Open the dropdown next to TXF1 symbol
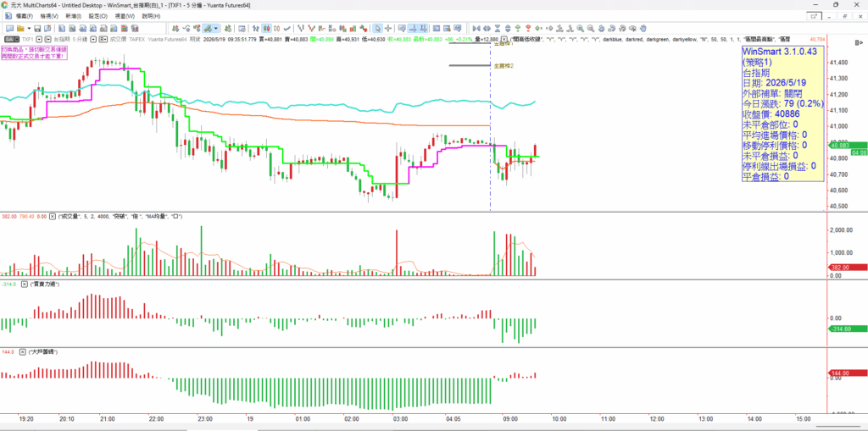This screenshot has width=868, height=431. pyautogui.click(x=39, y=39)
